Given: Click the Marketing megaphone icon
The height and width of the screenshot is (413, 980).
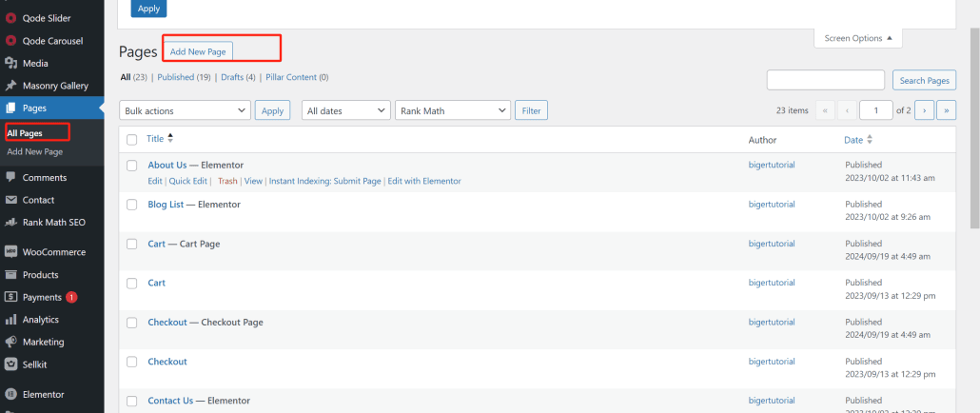Looking at the screenshot, I should point(10,342).
